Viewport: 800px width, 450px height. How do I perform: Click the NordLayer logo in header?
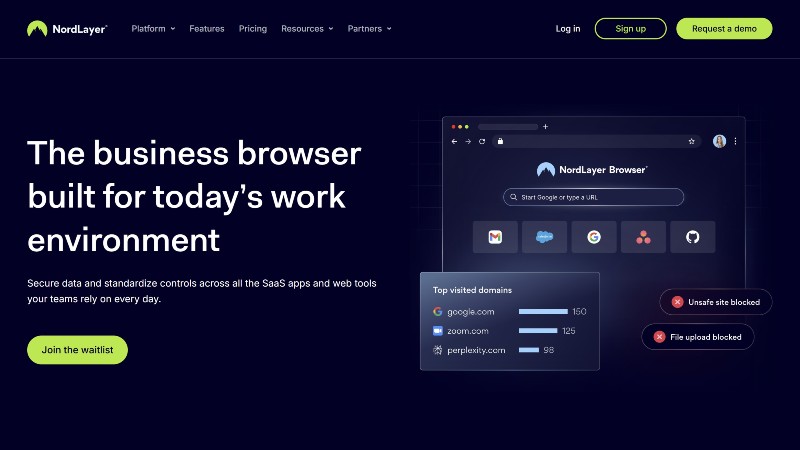[67, 29]
